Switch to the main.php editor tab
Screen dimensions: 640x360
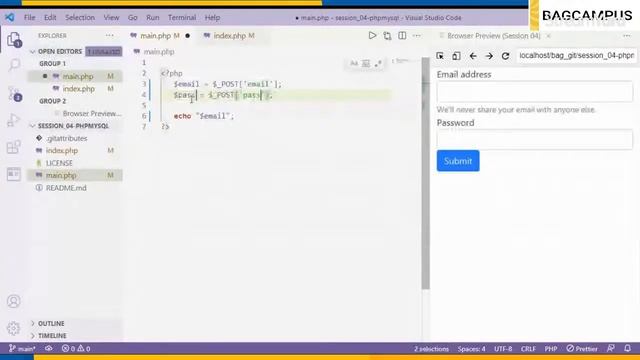click(159, 36)
